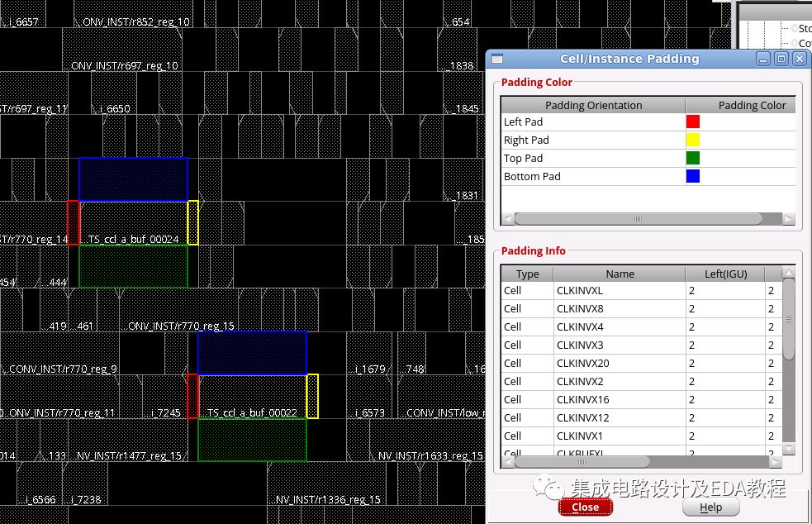Click Padding Info left scroll arrow
This screenshot has width=812, height=524.
[507, 461]
